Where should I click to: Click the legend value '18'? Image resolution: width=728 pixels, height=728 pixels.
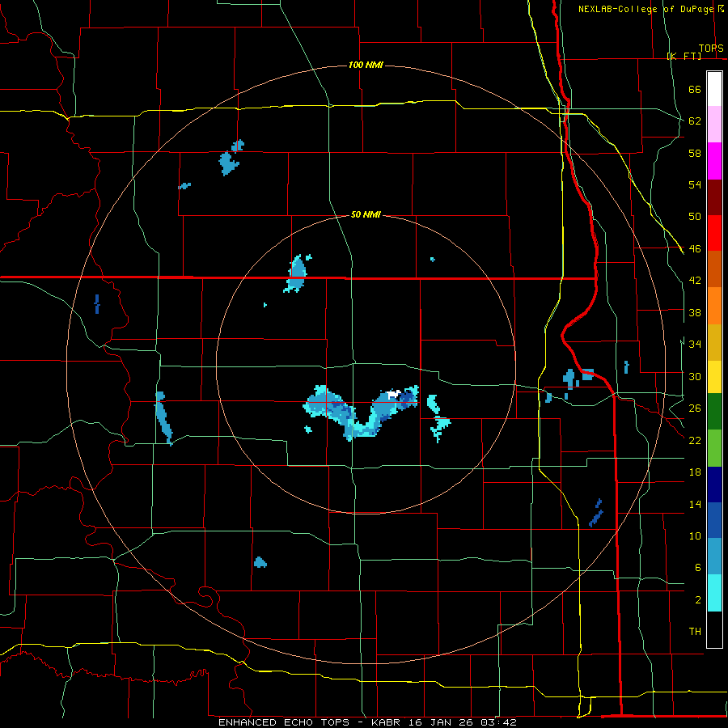[695, 472]
